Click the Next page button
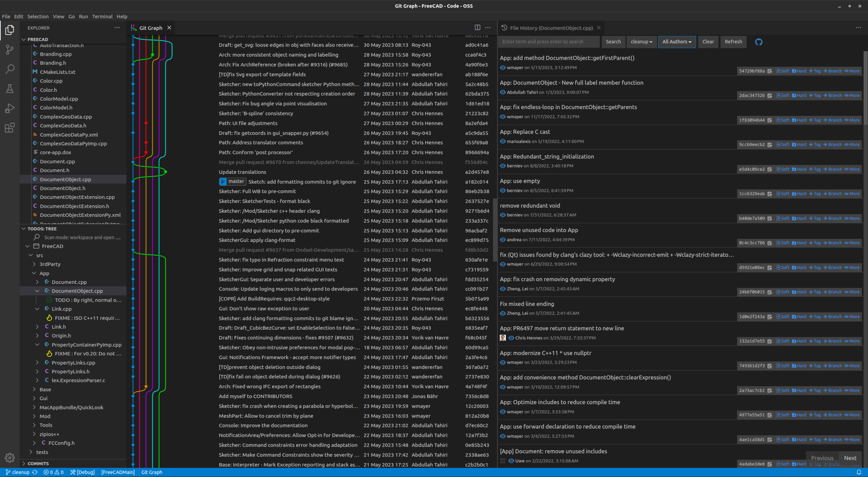 coord(850,458)
